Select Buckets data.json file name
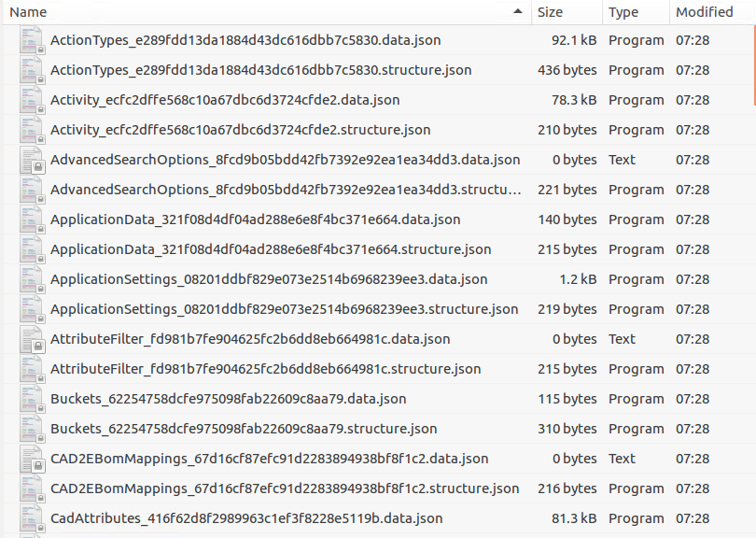 [228, 399]
